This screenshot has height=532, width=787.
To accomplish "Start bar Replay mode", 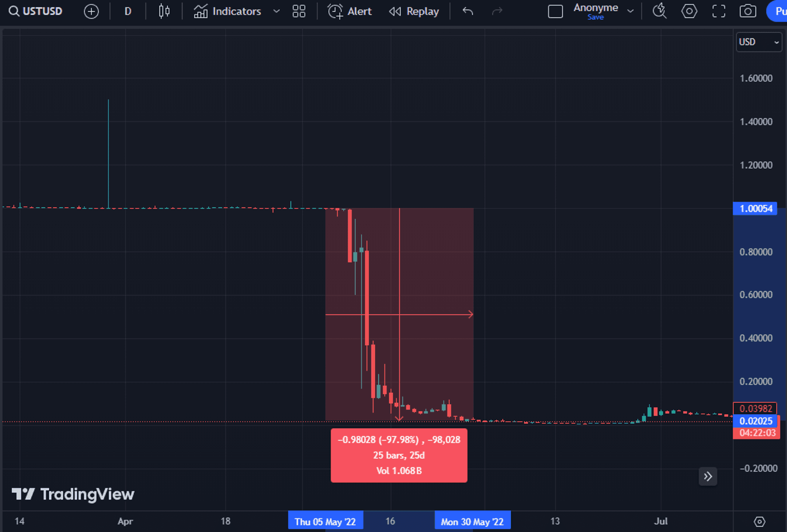I will click(x=414, y=11).
